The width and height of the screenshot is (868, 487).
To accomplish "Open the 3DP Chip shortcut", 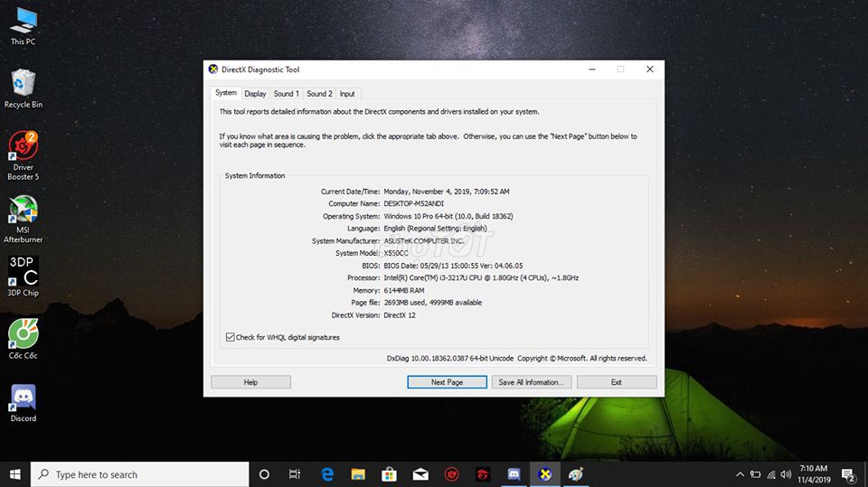I will pyautogui.click(x=24, y=276).
